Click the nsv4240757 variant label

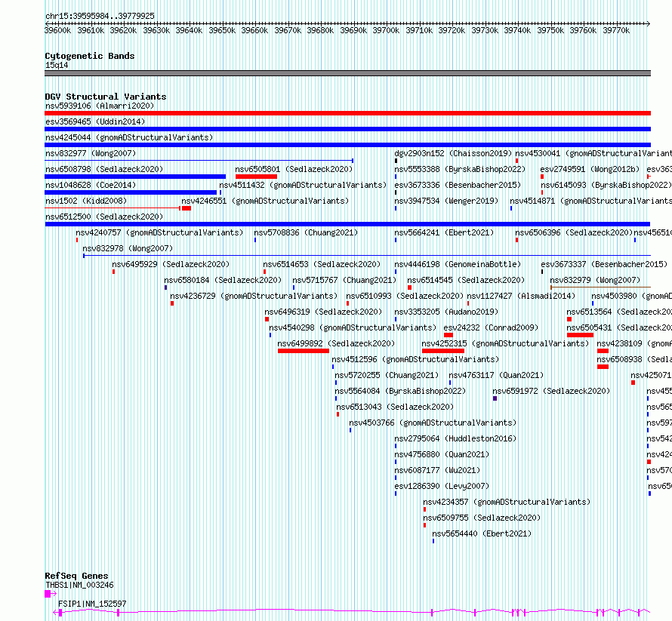(159, 232)
